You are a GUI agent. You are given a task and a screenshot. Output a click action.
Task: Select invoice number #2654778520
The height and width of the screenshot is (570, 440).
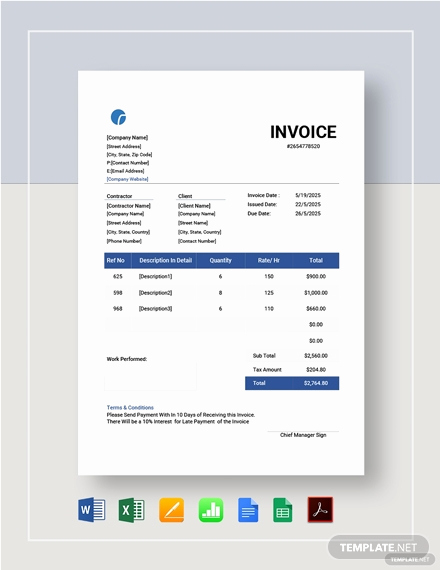click(x=303, y=146)
